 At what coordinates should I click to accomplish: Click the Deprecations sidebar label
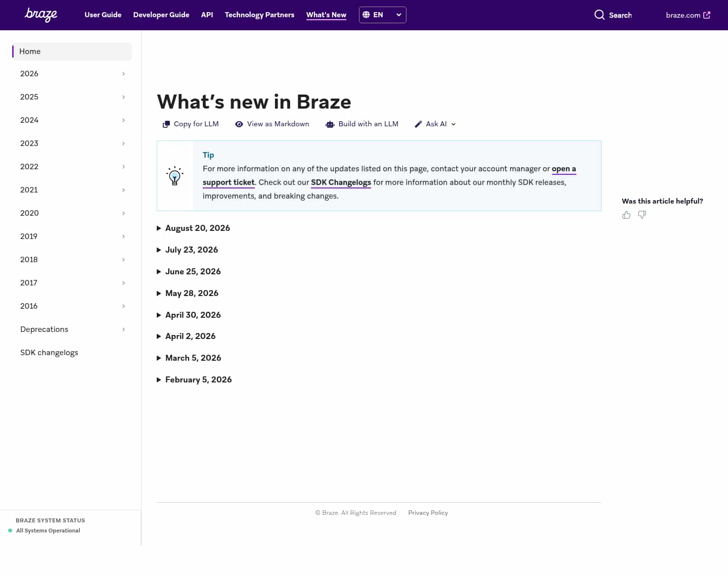(44, 329)
